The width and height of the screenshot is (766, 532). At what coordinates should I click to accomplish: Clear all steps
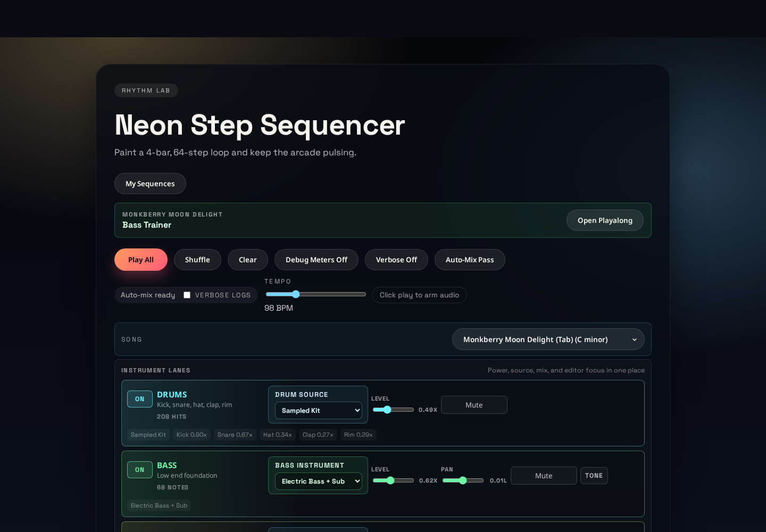click(248, 260)
